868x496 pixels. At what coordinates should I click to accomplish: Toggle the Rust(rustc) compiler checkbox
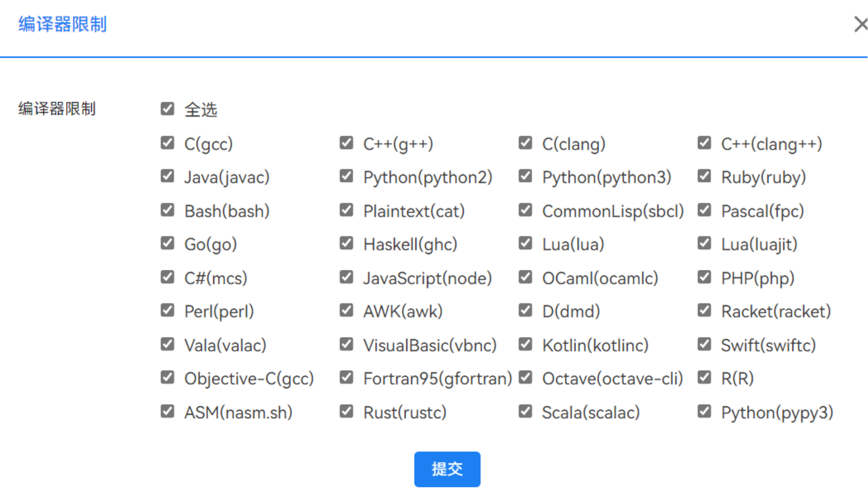[346, 412]
